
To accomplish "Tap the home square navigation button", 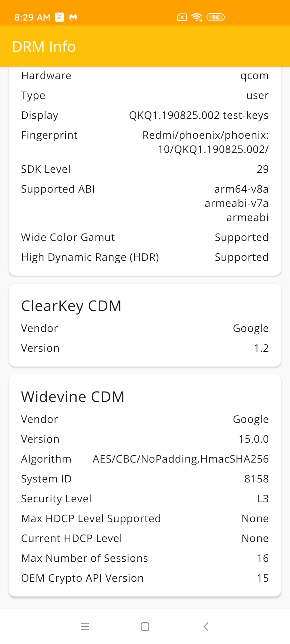I will (x=145, y=627).
